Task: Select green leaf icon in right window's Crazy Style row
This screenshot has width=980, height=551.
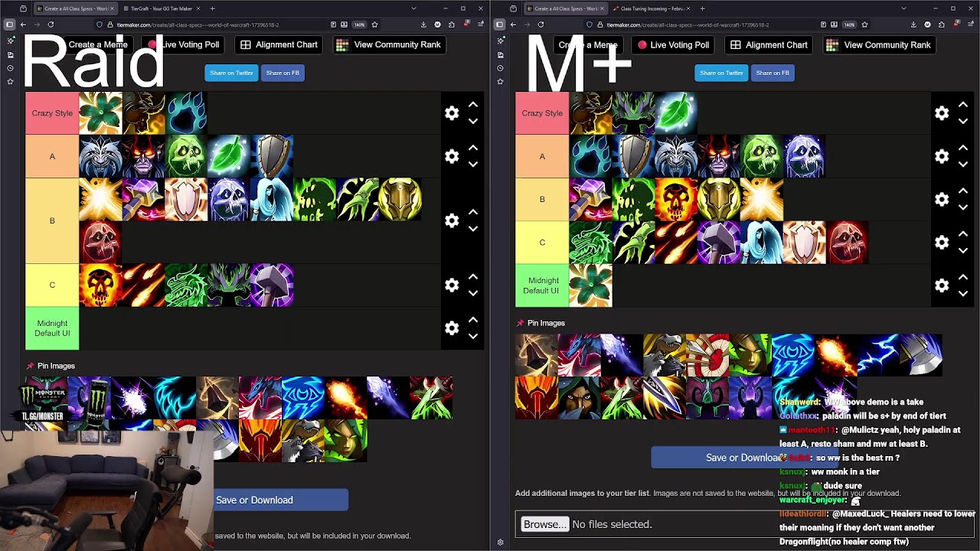Action: [x=676, y=113]
